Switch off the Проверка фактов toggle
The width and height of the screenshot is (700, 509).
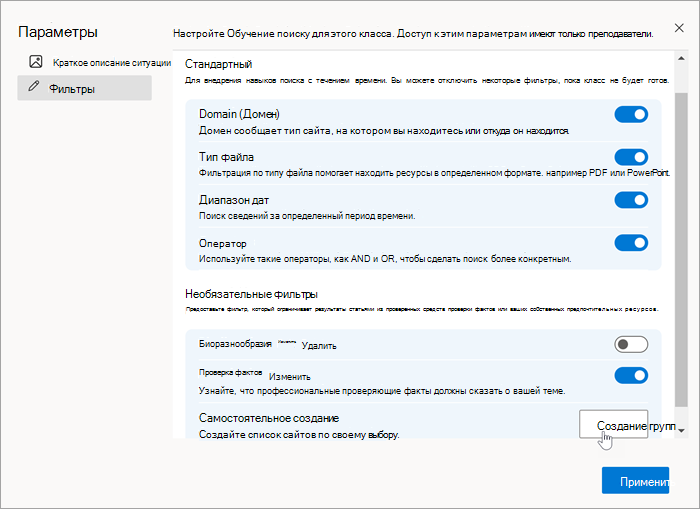[x=631, y=375]
